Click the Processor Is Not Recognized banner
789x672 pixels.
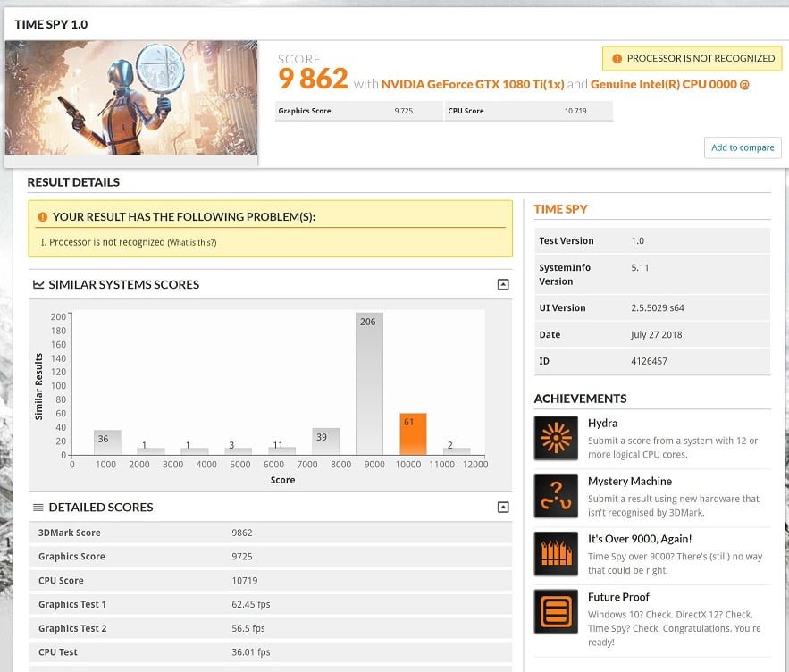692,59
